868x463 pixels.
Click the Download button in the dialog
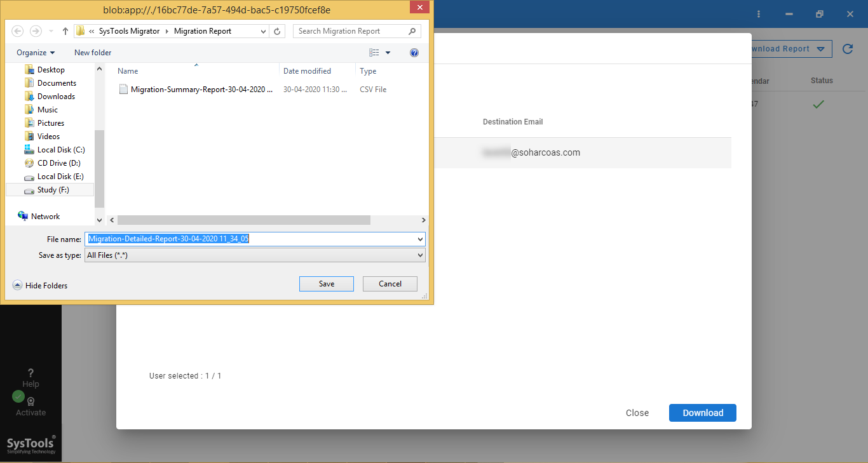[x=703, y=413]
